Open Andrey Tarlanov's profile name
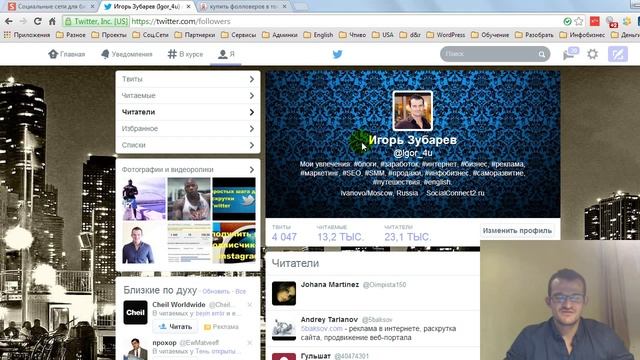640x360 pixels. (x=329, y=320)
